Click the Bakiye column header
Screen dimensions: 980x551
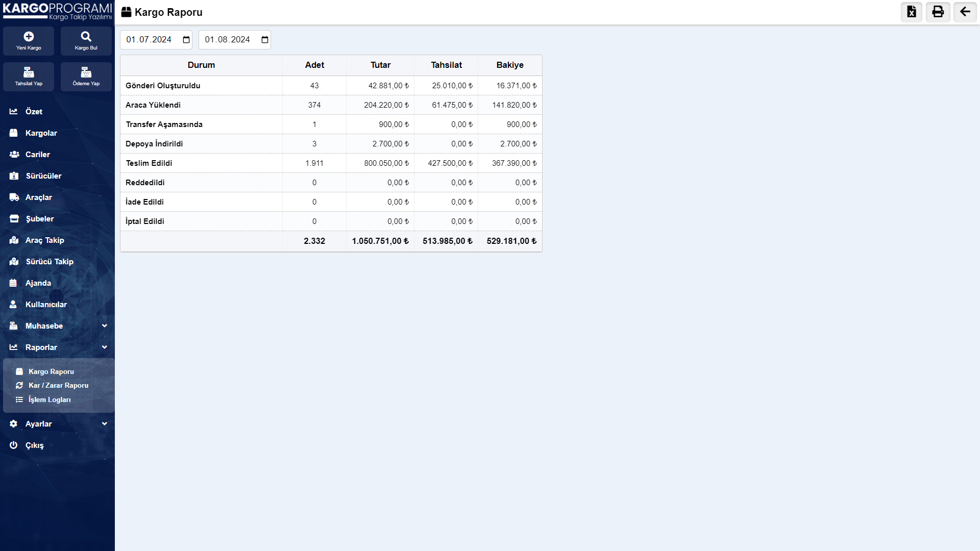[x=510, y=65]
